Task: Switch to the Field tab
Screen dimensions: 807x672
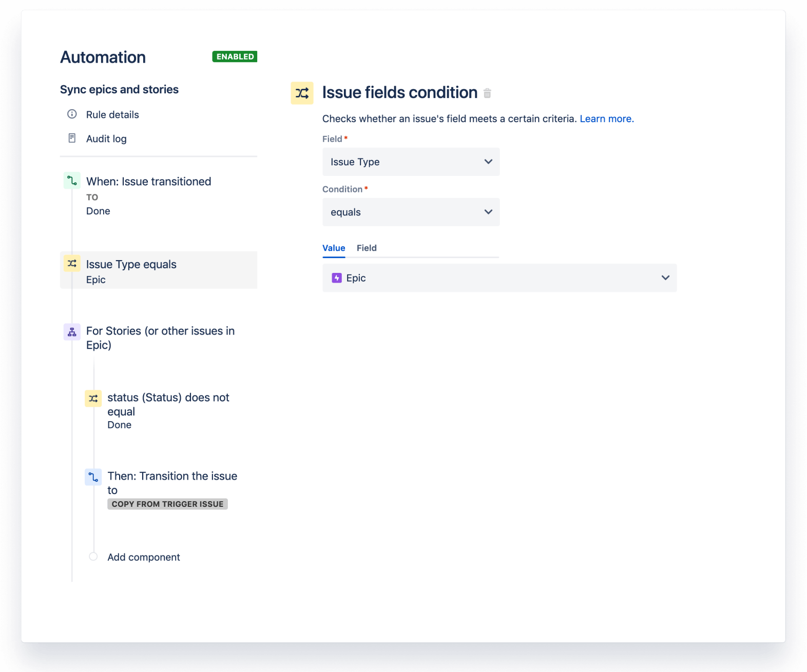Action: (367, 248)
